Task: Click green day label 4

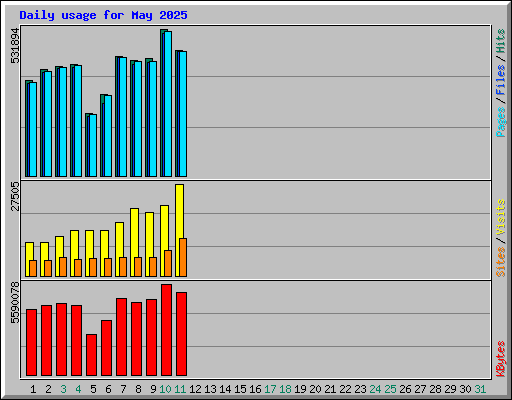Action: click(x=78, y=389)
